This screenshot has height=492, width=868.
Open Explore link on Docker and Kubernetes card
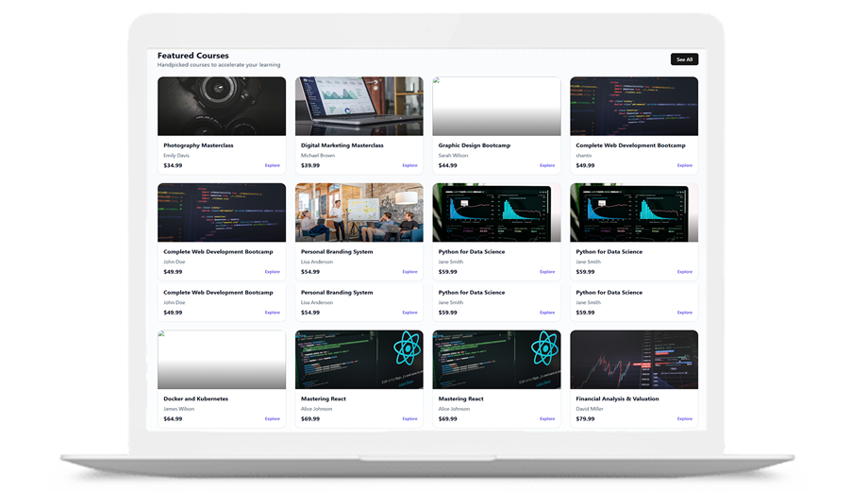pos(273,418)
